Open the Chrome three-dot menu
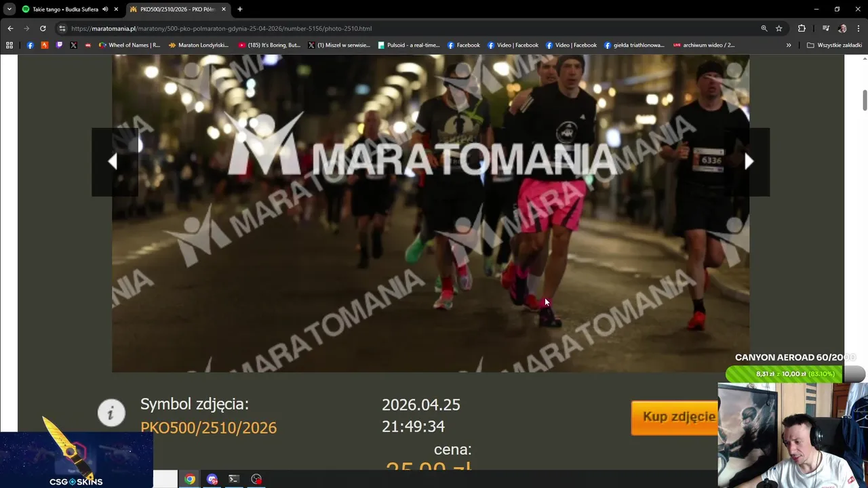 point(858,28)
